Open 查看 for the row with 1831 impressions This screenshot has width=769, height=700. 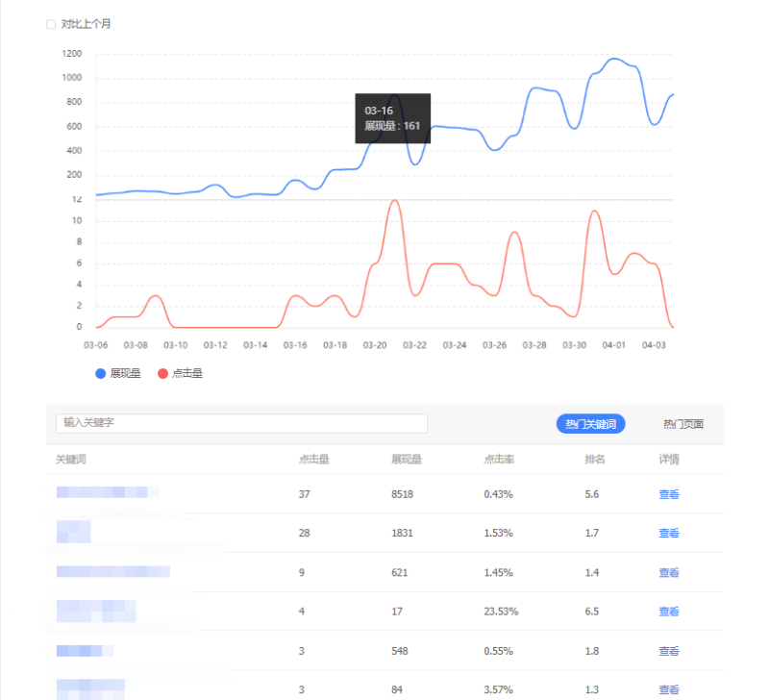[x=668, y=533]
